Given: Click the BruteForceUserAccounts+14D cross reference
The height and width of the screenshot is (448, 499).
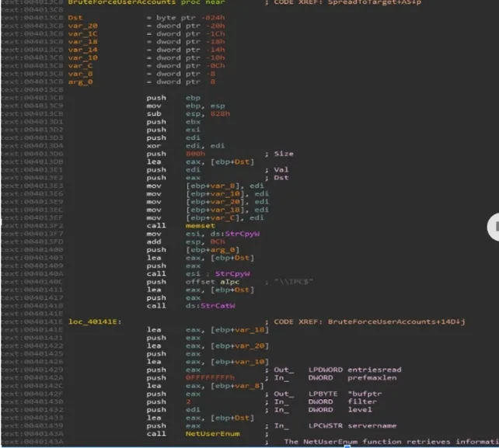Looking at the screenshot, I should (396, 321).
